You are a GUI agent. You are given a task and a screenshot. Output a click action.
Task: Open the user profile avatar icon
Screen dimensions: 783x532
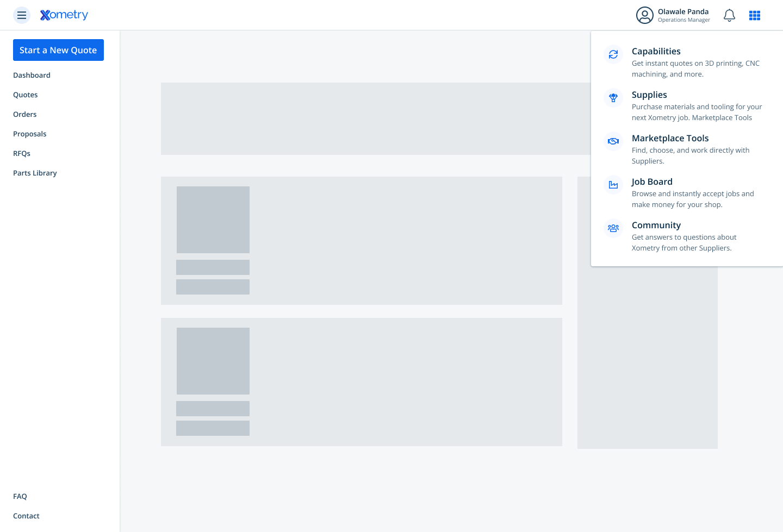pos(645,15)
